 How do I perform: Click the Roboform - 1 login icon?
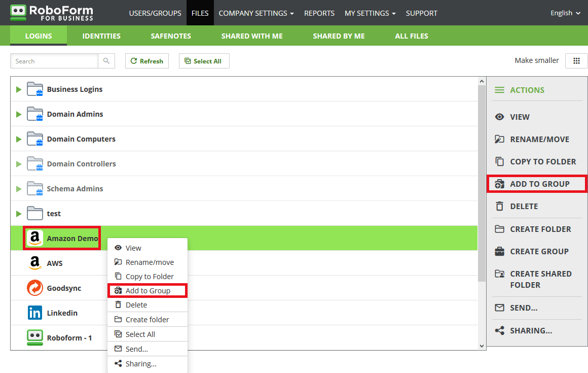click(x=35, y=337)
